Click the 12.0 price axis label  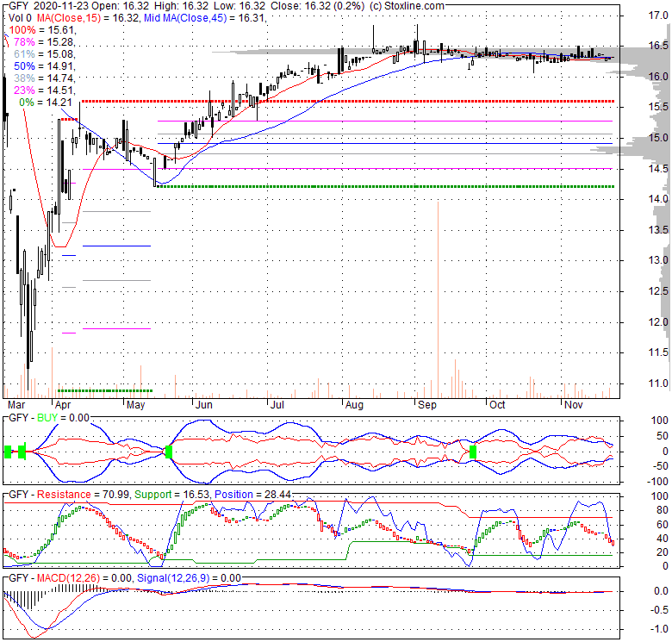[658, 321]
